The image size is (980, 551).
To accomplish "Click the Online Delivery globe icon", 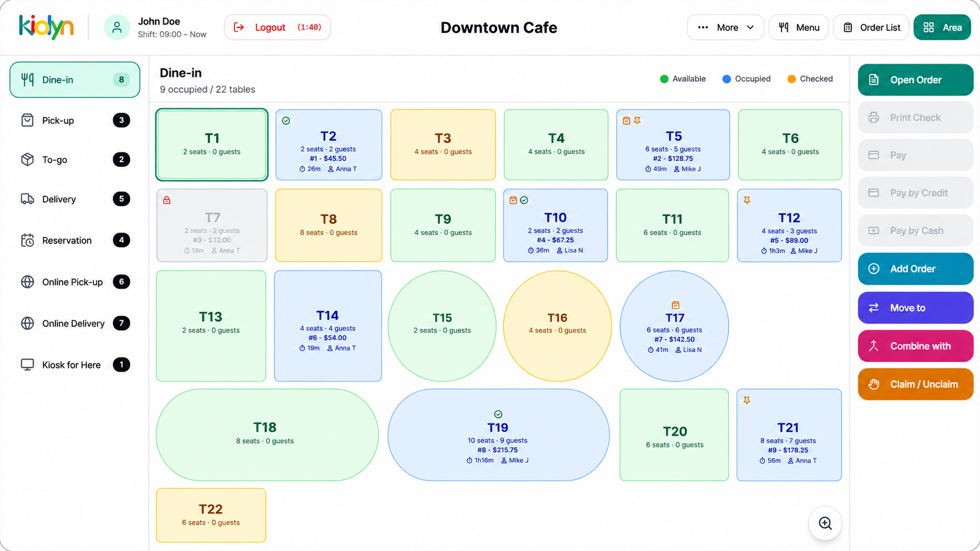I will tap(27, 323).
